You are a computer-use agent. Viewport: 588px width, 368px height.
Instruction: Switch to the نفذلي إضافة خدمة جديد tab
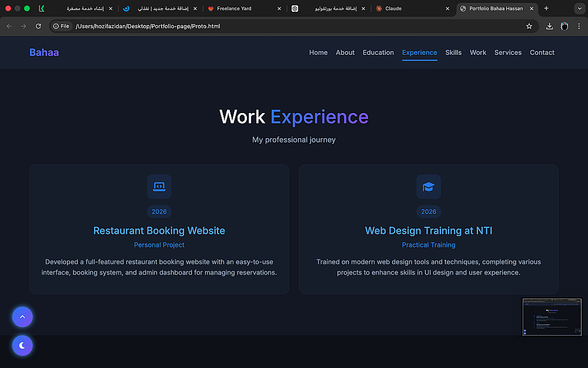pos(161,8)
